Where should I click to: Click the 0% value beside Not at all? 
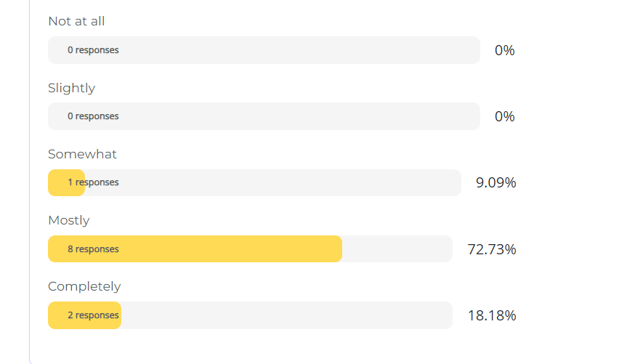[x=504, y=50]
